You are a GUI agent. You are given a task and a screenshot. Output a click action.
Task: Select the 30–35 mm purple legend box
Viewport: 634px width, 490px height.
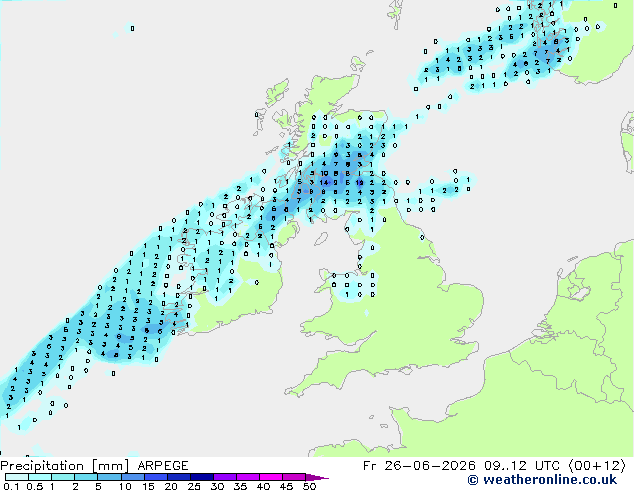pyautogui.click(x=224, y=477)
